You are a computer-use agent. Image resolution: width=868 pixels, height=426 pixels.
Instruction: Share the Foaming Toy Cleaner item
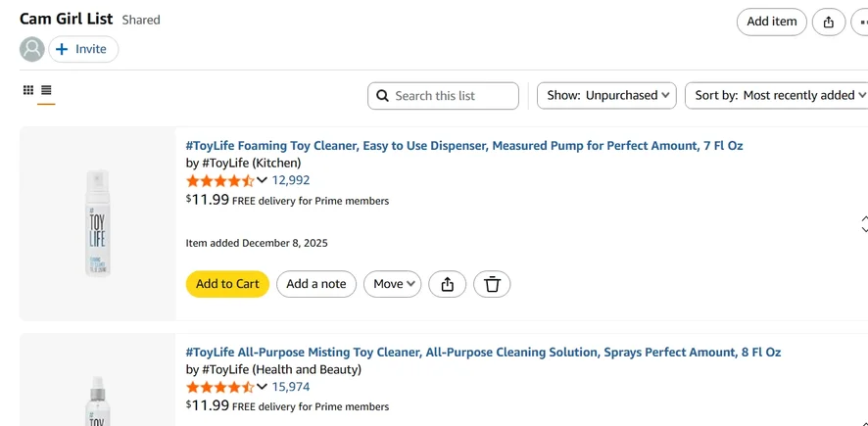pos(448,284)
